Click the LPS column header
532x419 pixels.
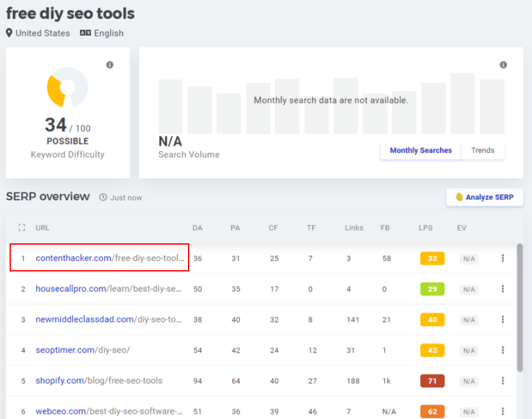425,228
